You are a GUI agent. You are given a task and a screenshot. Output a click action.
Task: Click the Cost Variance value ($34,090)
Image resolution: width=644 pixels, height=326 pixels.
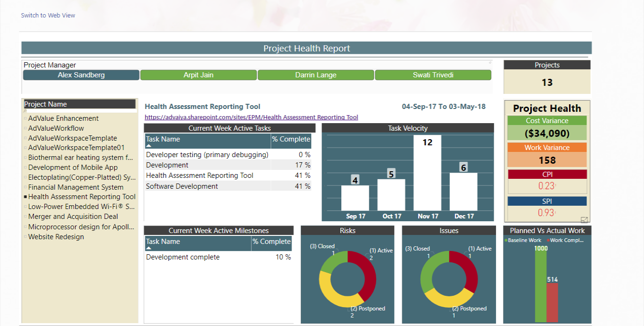tap(547, 133)
